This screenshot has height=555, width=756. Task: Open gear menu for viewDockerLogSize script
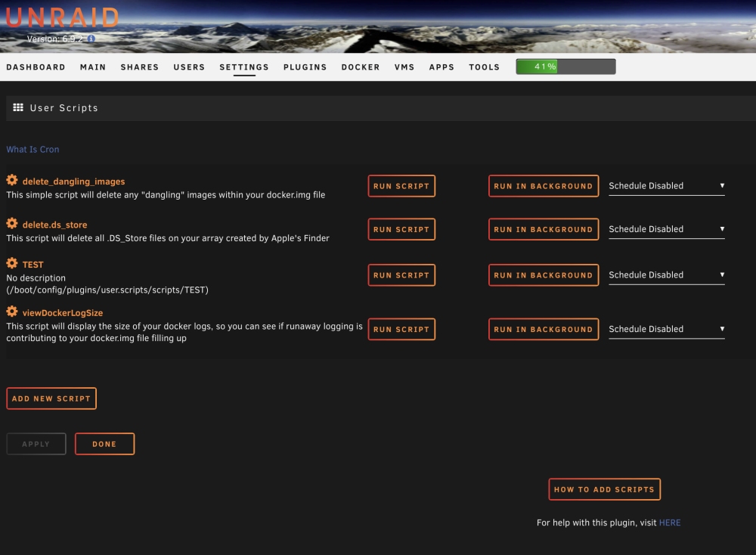(x=12, y=312)
